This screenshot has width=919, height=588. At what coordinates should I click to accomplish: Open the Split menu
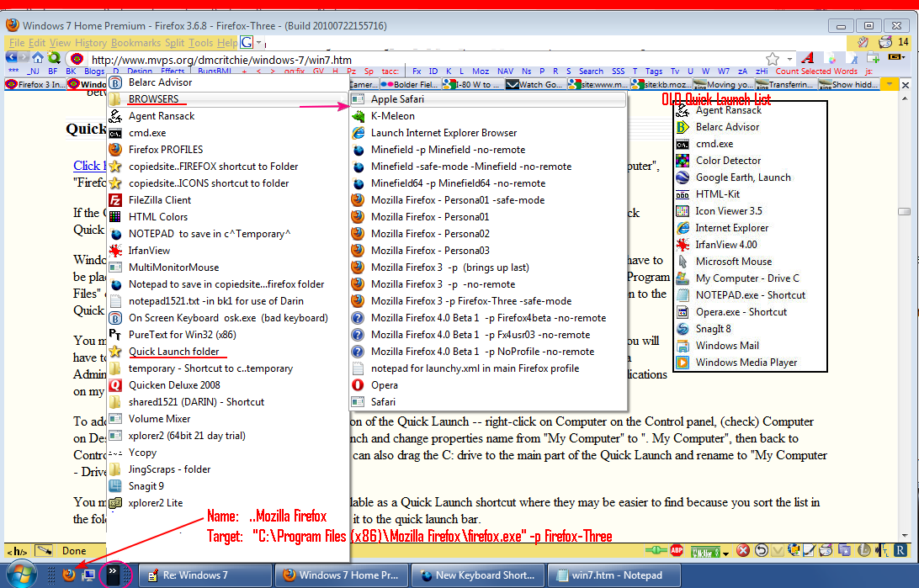[x=175, y=43]
